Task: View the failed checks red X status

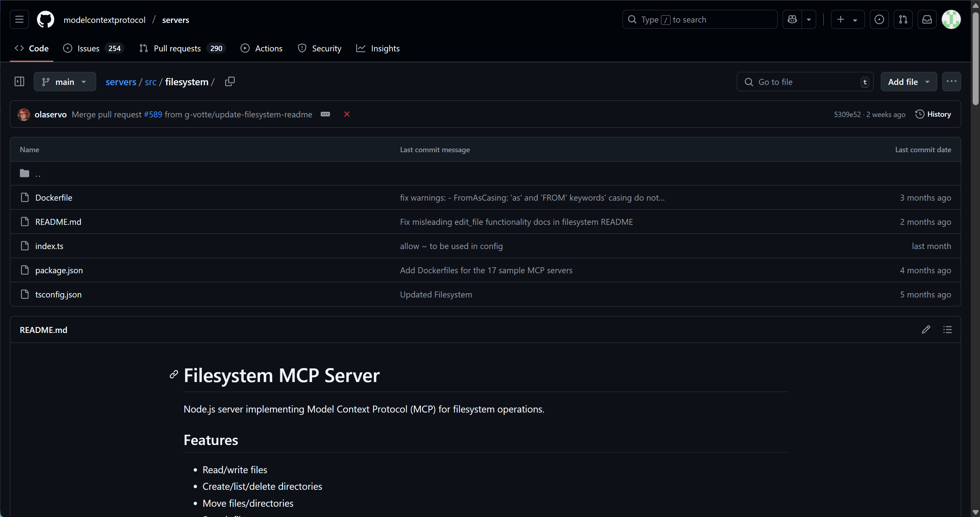Action: tap(347, 114)
